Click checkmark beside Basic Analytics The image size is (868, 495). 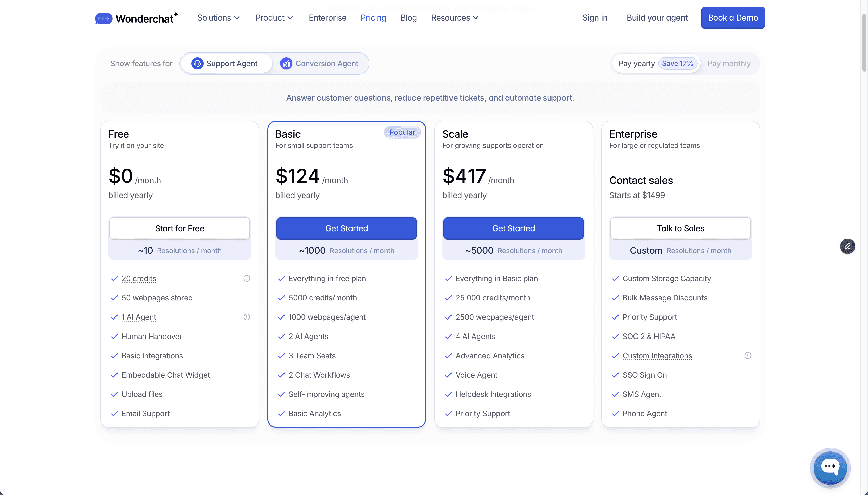[281, 413]
